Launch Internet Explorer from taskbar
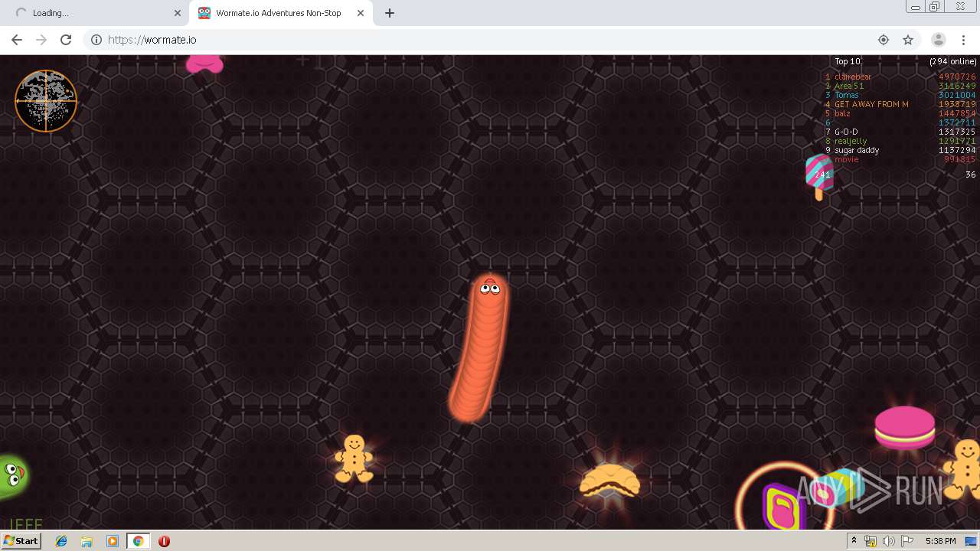980x551 pixels. point(61,541)
